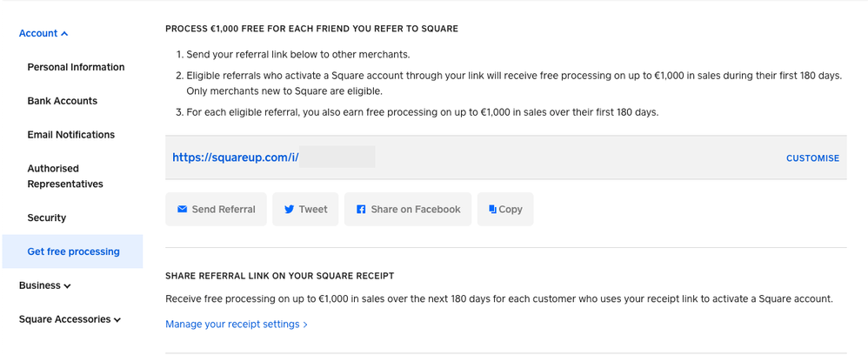
Task: Click the Customise referral link button
Action: [812, 158]
